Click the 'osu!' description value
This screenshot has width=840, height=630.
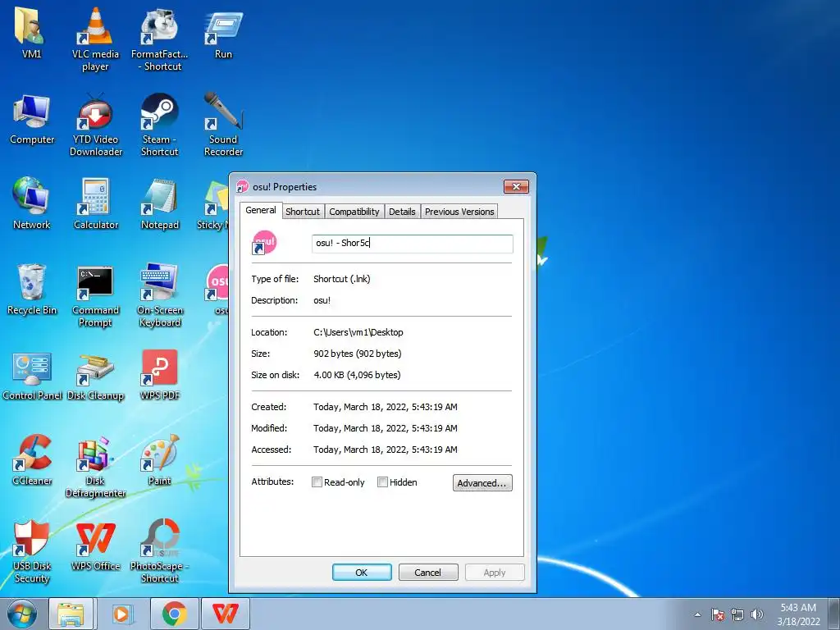tap(322, 300)
